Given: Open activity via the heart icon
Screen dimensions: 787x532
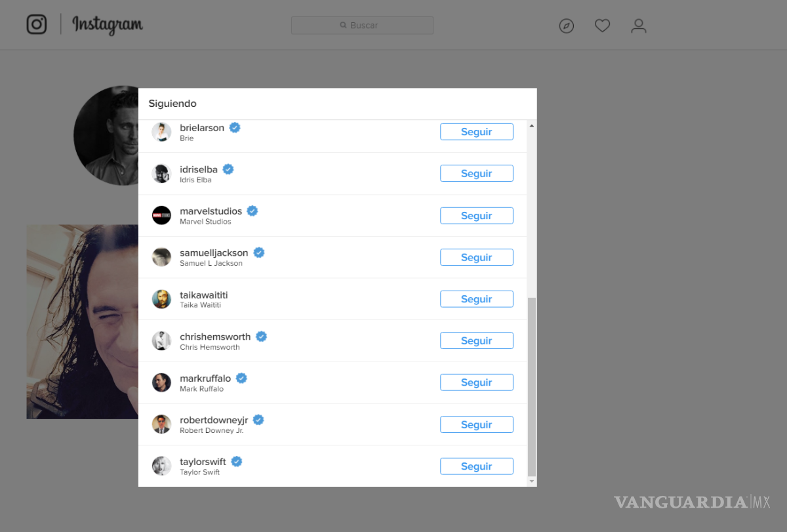Looking at the screenshot, I should point(602,25).
